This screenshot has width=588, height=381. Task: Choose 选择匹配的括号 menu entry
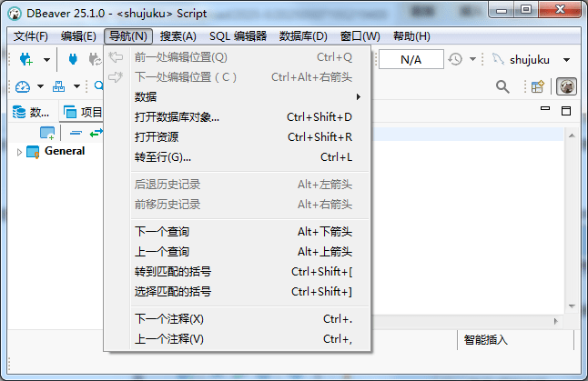click(x=237, y=292)
